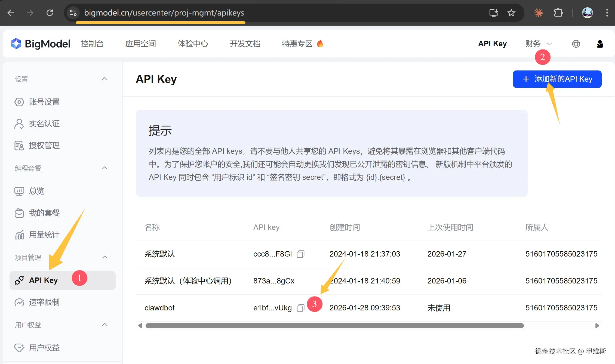Copy the clawdbot API key

(x=300, y=308)
